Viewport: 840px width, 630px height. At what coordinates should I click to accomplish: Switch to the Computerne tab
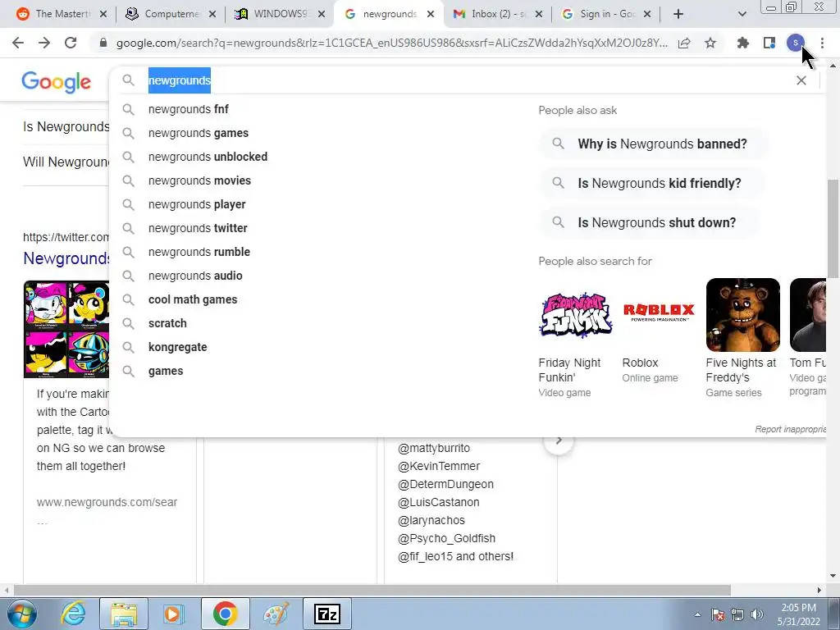(x=171, y=14)
